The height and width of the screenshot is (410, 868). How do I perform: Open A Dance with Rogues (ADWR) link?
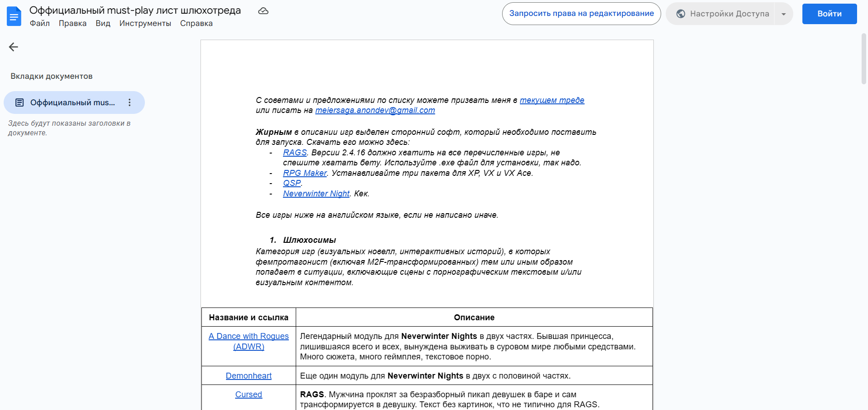pyautogui.click(x=249, y=341)
